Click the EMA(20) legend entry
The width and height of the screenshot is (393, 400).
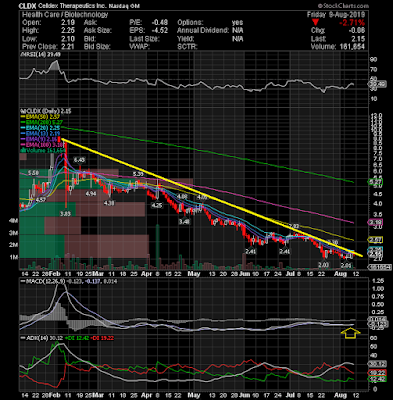click(x=40, y=128)
